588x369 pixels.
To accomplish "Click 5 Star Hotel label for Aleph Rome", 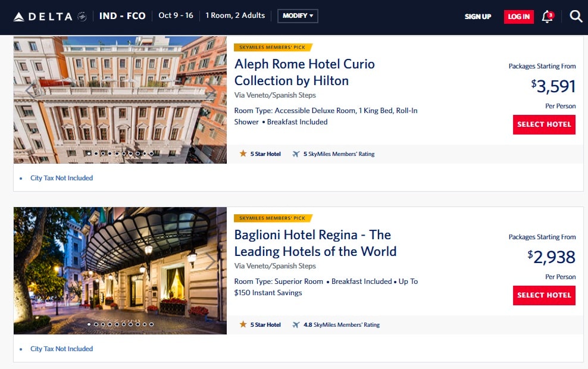I will pyautogui.click(x=265, y=154).
